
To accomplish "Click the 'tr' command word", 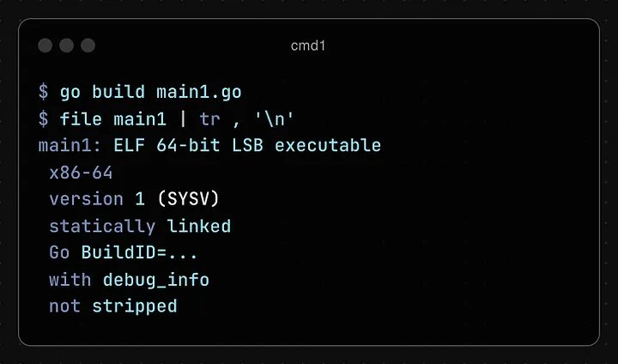I will pyautogui.click(x=209, y=119).
